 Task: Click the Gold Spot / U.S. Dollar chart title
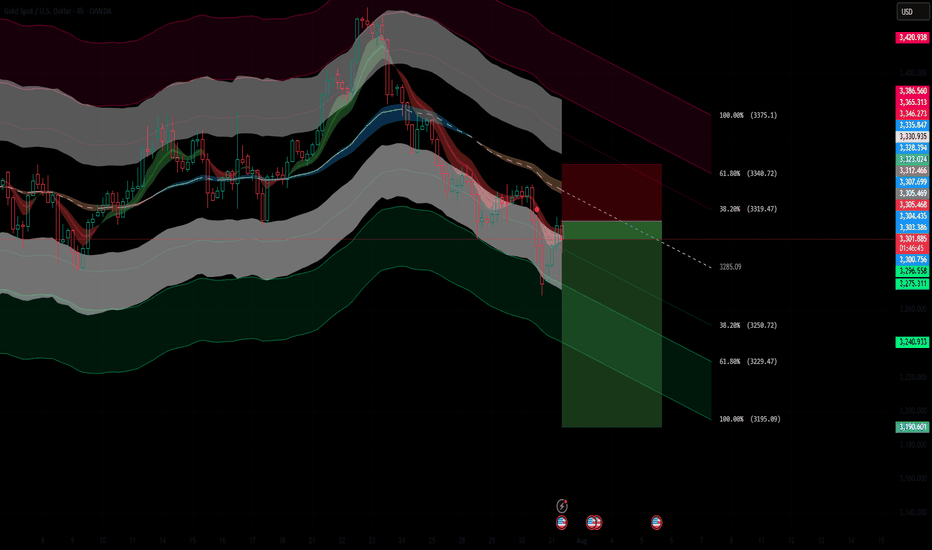pos(58,11)
